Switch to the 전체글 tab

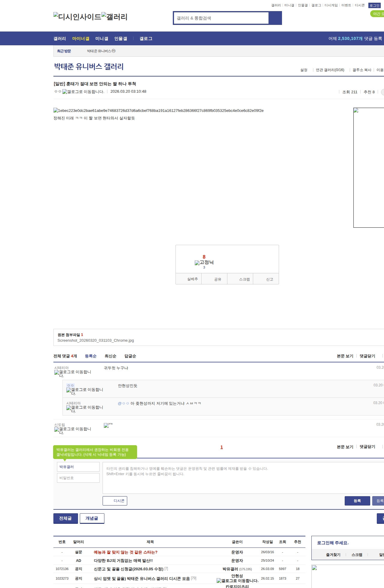pyautogui.click(x=65, y=518)
